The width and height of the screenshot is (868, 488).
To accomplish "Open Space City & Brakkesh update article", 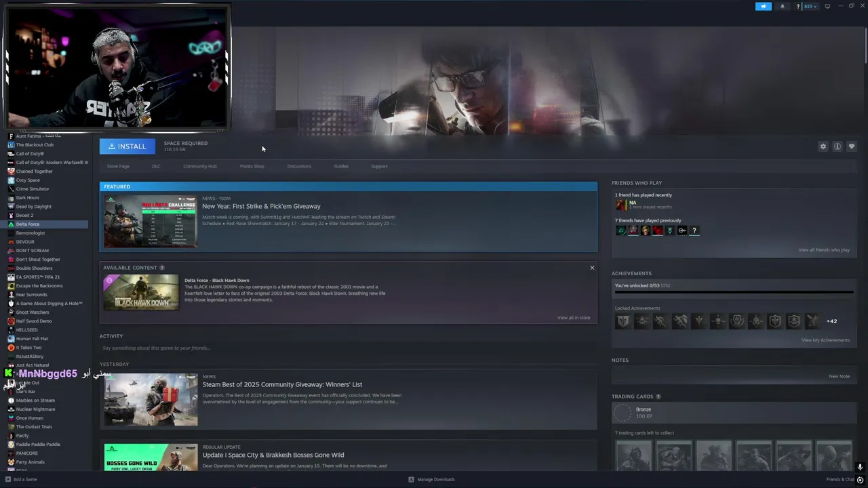I will pos(273,455).
